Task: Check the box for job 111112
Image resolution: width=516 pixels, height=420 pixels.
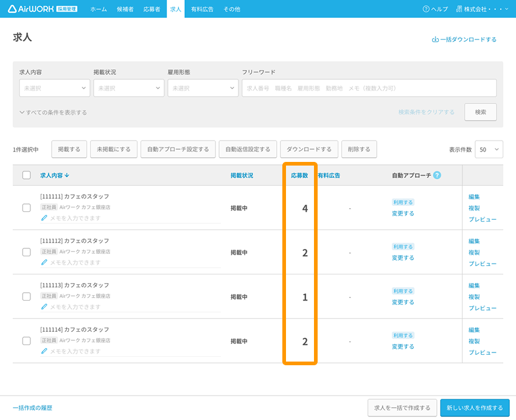Action: [26, 252]
